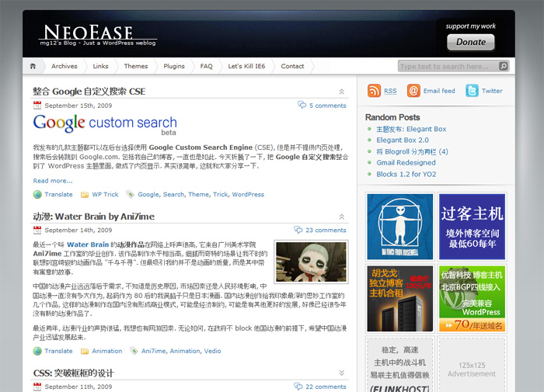The width and height of the screenshot is (544, 392).
Task: Open the Twitter text link
Action: pyautogui.click(x=492, y=91)
